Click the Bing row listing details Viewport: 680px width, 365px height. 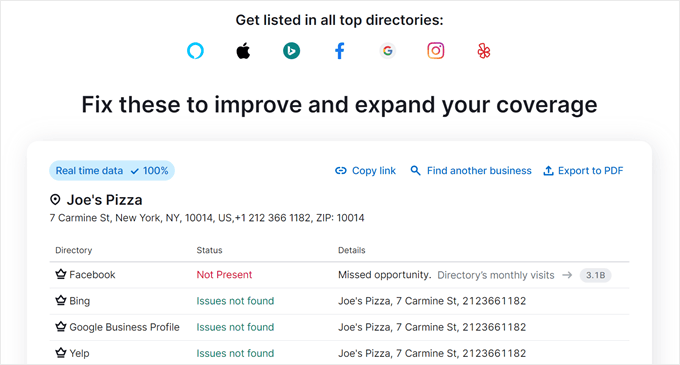point(432,301)
